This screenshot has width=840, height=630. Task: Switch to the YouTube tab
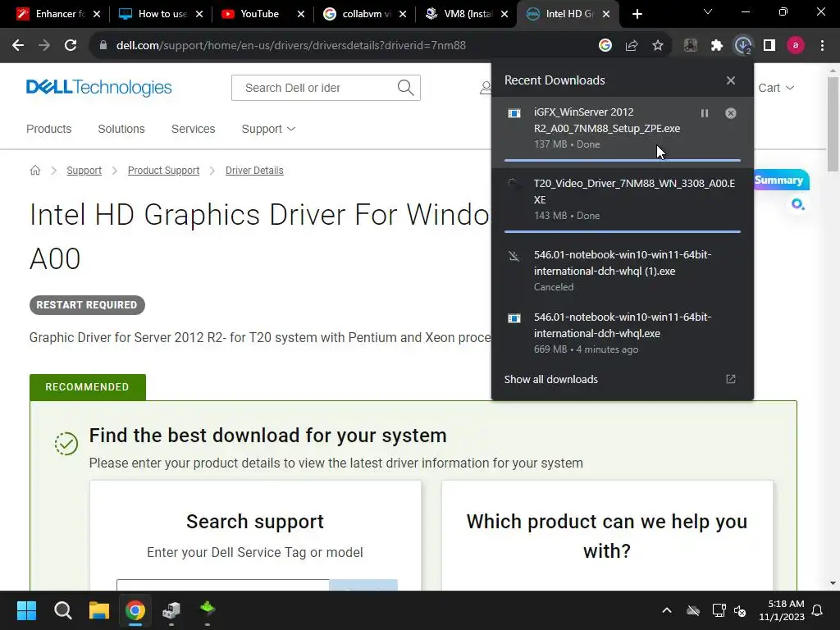coord(262,14)
